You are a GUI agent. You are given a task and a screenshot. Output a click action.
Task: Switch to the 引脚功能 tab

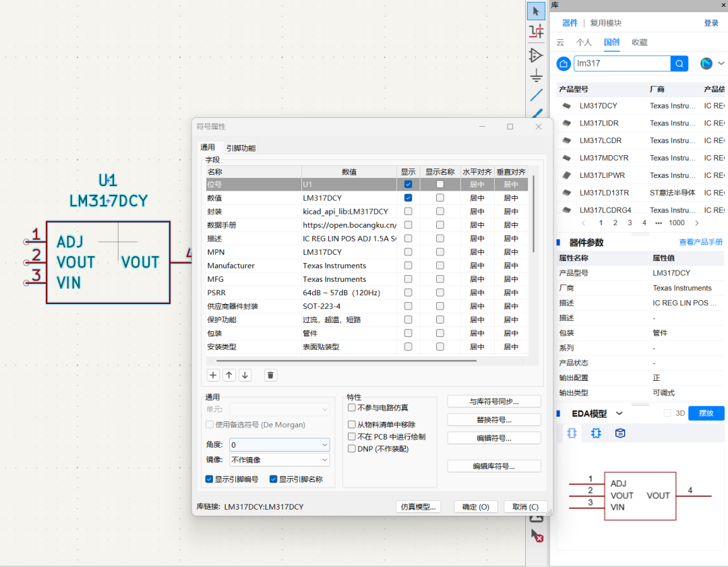(x=241, y=148)
